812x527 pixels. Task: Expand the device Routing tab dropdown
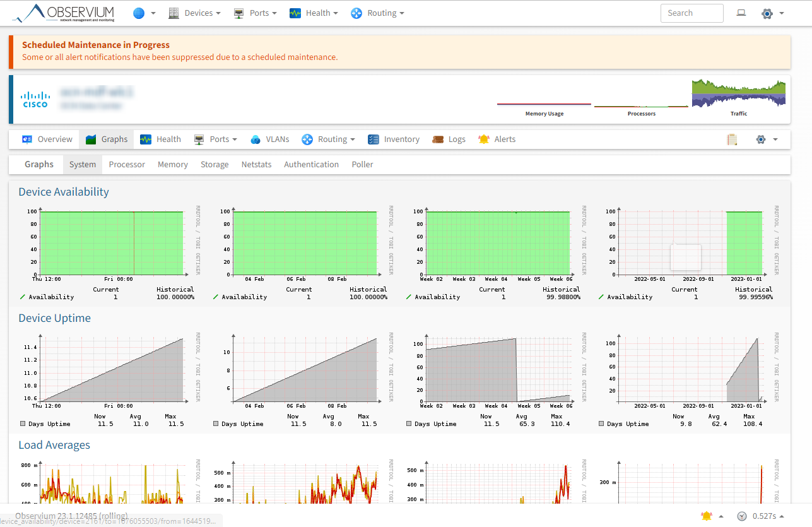pyautogui.click(x=328, y=139)
